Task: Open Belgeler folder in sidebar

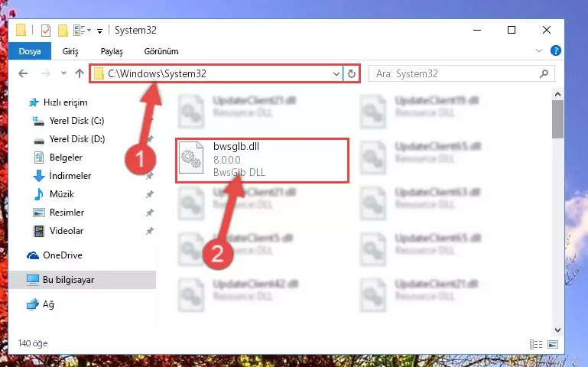Action: (x=66, y=158)
